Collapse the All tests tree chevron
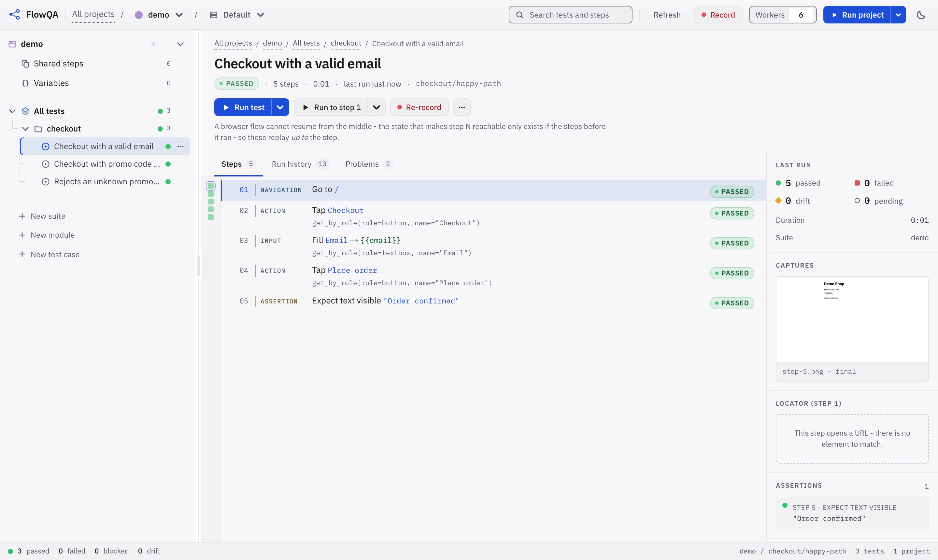 (12, 111)
